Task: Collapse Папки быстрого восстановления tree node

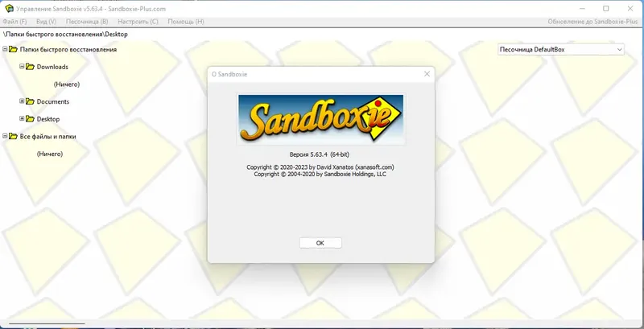Action: [x=5, y=49]
